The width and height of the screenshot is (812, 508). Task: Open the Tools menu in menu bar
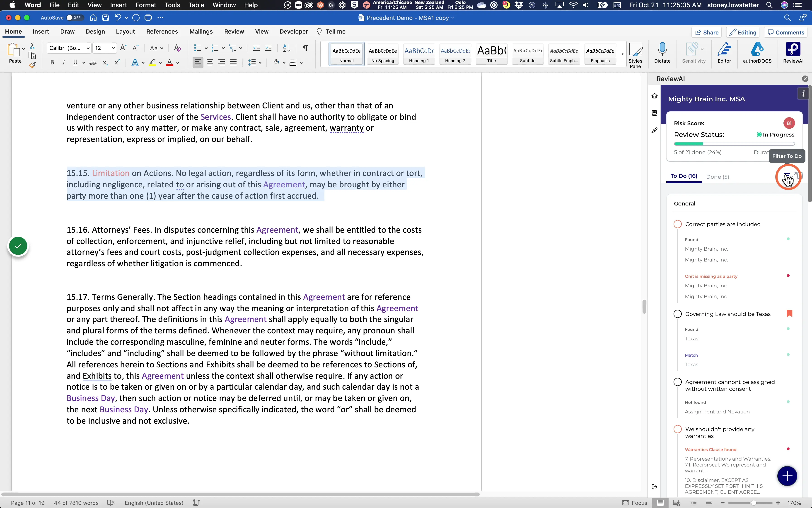(172, 5)
